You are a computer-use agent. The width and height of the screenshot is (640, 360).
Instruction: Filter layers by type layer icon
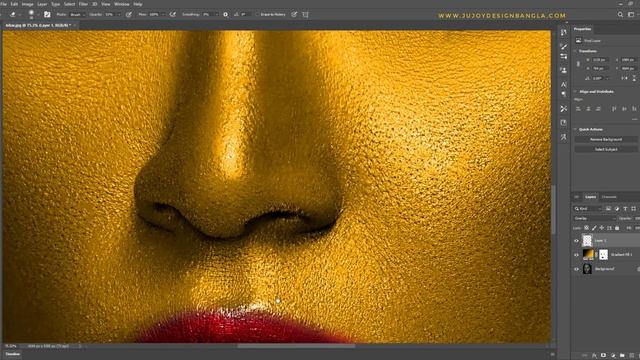(625, 209)
